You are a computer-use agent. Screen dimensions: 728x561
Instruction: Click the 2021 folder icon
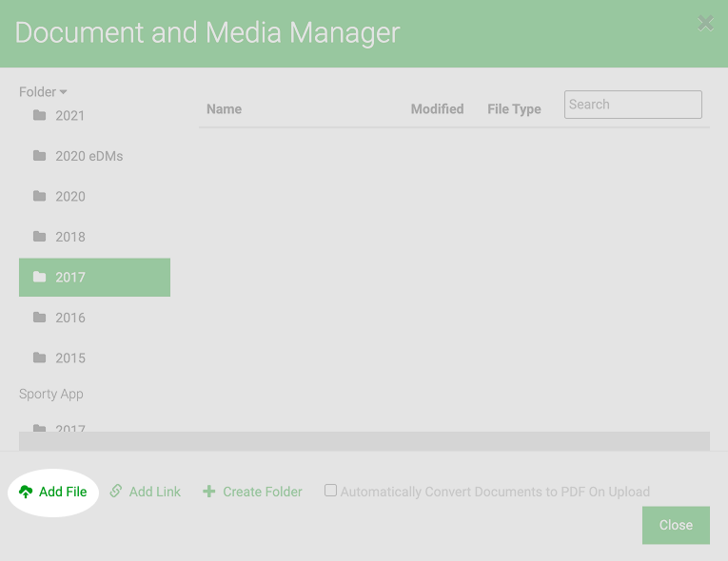39,115
